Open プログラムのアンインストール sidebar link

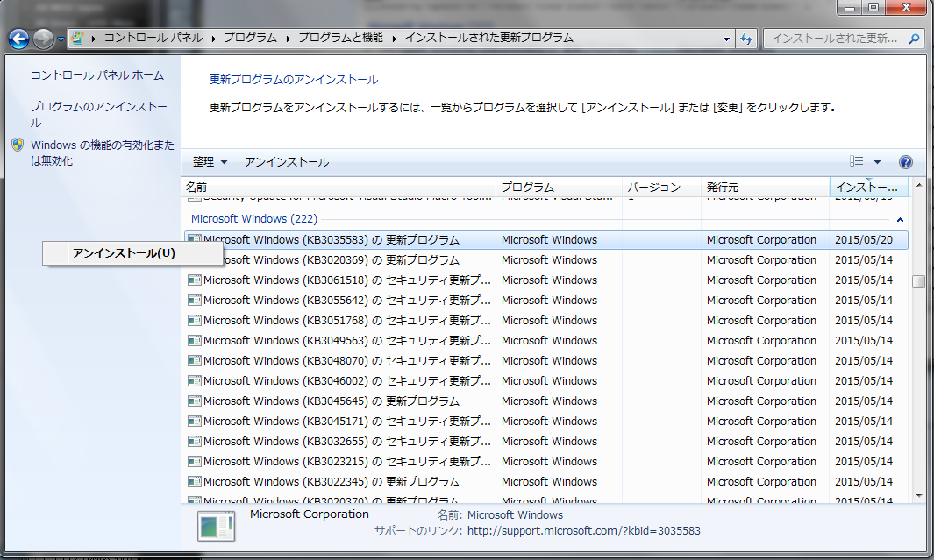click(x=99, y=114)
